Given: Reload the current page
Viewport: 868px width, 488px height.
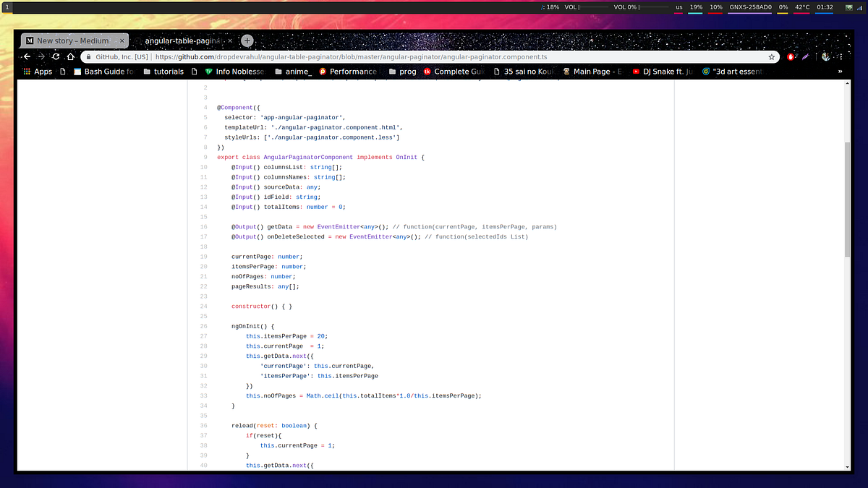Looking at the screenshot, I should pyautogui.click(x=55, y=56).
